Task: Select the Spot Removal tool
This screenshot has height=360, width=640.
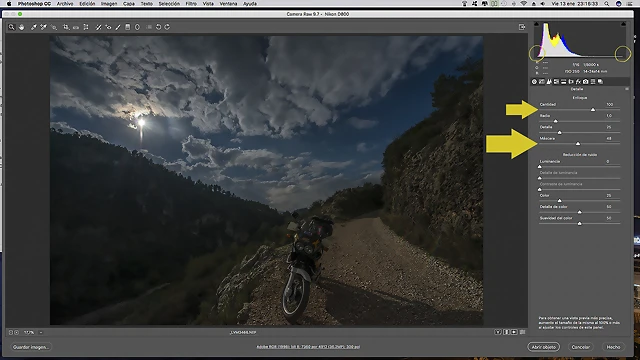Action: click(98, 27)
